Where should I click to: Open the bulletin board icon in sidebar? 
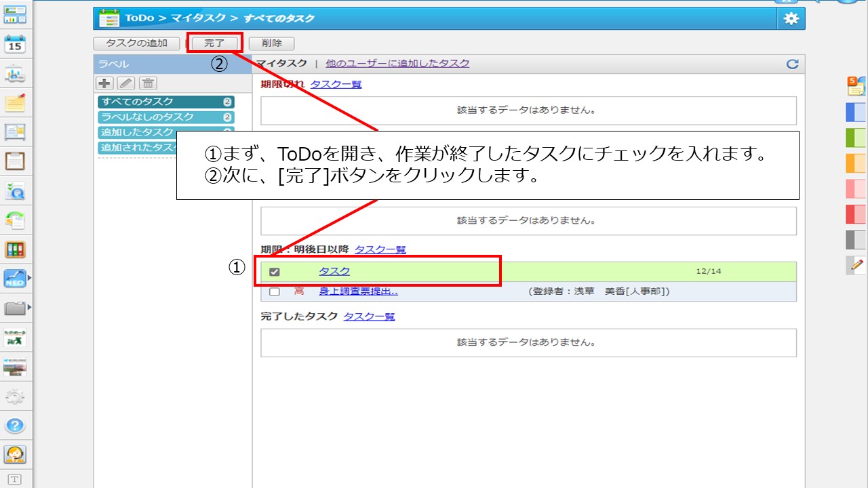click(x=15, y=131)
